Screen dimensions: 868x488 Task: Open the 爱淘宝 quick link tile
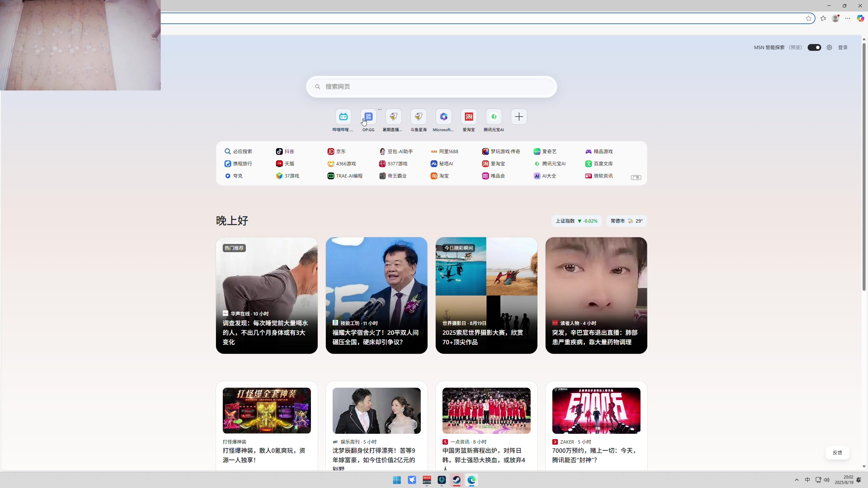tap(469, 117)
